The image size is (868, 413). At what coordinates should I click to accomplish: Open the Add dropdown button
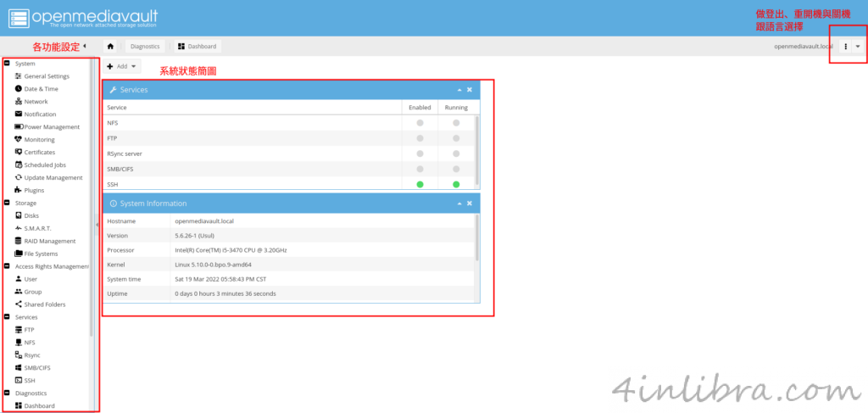coord(121,66)
